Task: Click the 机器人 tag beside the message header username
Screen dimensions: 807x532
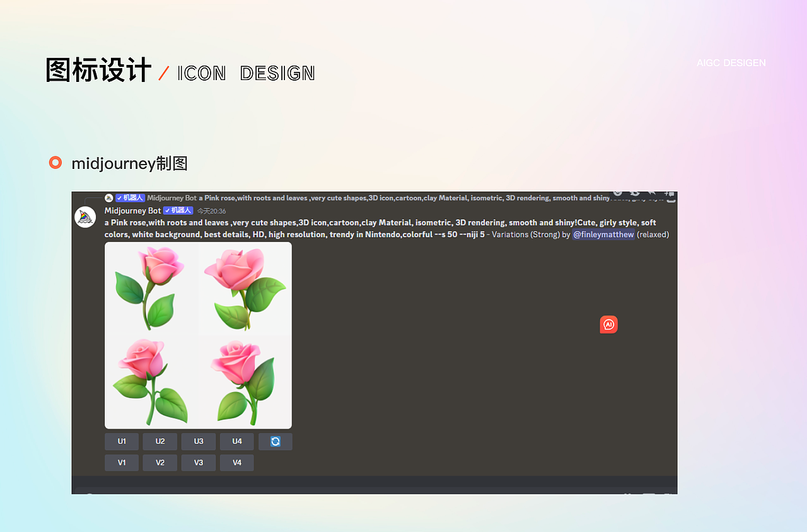Action: [178, 211]
